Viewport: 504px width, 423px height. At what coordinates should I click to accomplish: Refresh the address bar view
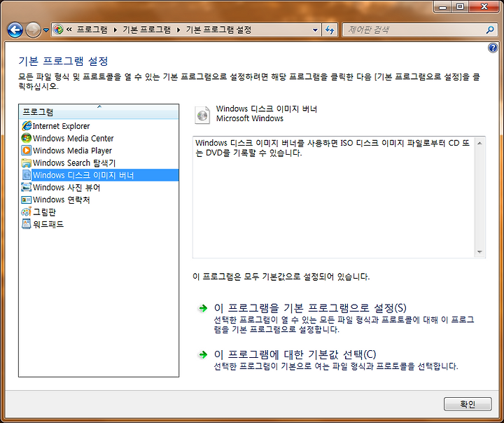pos(330,30)
